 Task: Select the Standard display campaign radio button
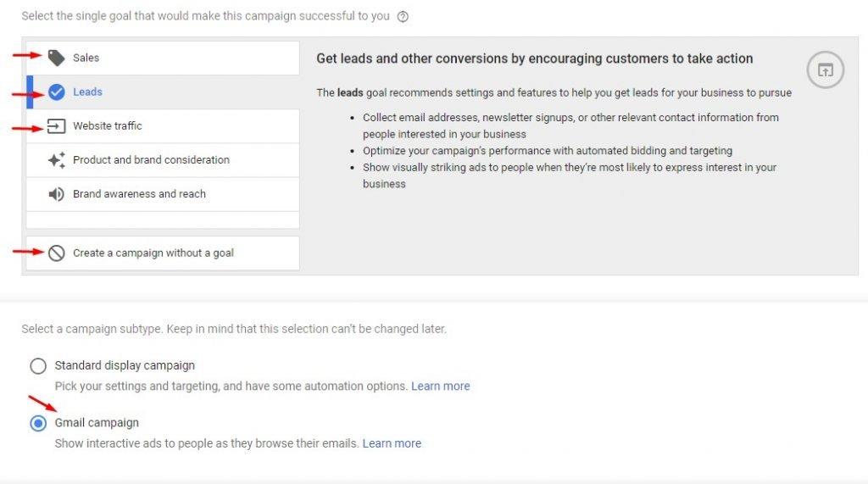pyautogui.click(x=38, y=366)
